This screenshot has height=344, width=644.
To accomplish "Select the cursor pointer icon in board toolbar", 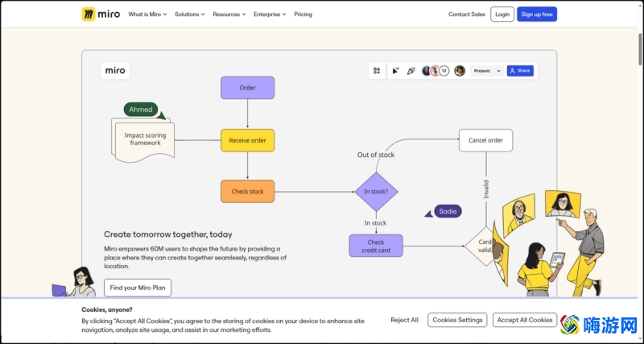I will pyautogui.click(x=395, y=71).
